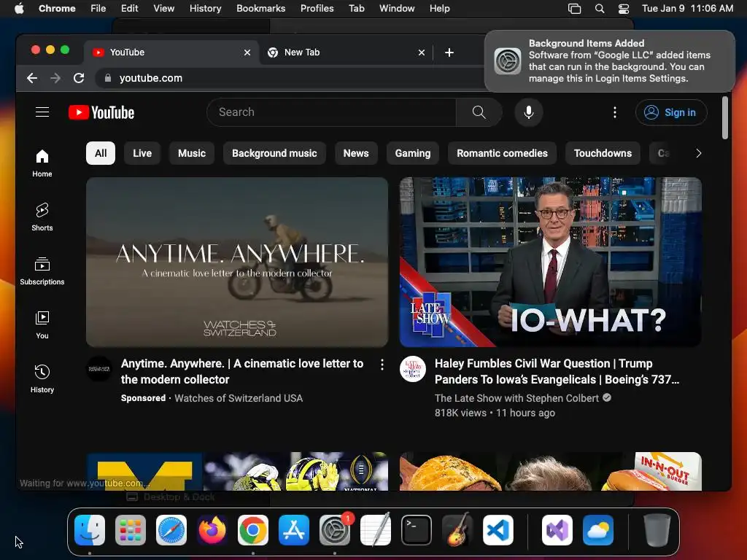
Task: Select the Live filter chip
Action: (142, 153)
